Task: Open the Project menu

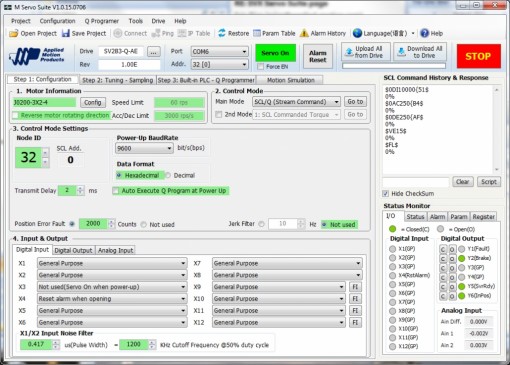Action: [x=21, y=21]
